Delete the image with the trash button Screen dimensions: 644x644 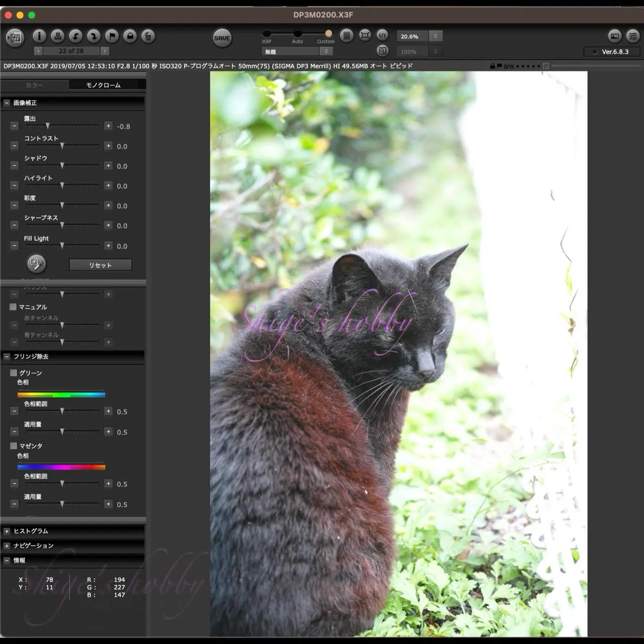(x=148, y=36)
